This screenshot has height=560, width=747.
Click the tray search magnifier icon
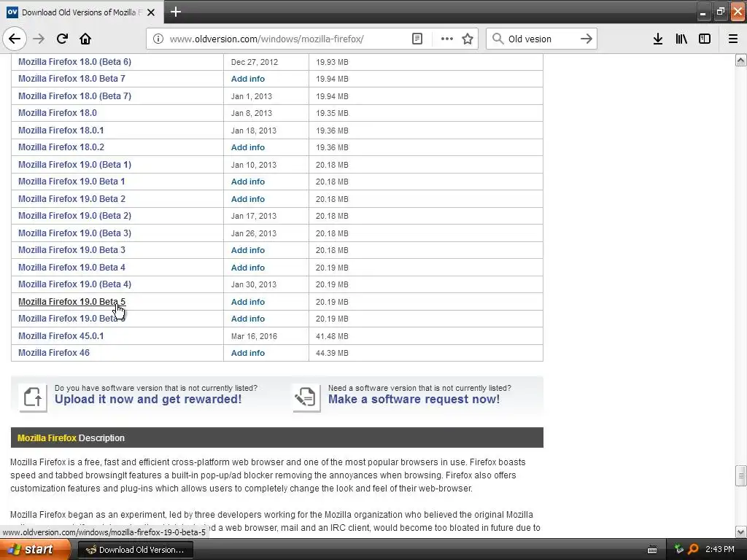pos(693,550)
